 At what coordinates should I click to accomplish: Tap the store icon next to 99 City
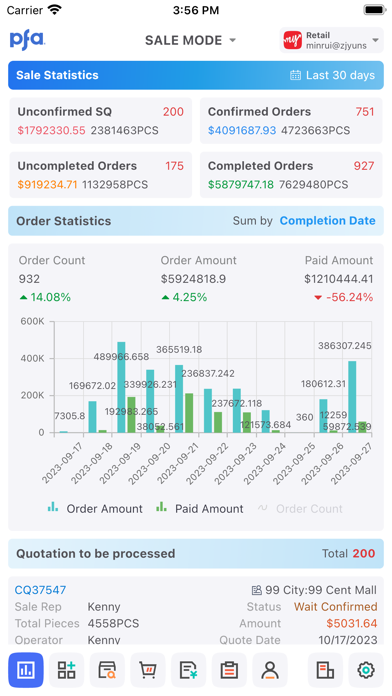[257, 590]
